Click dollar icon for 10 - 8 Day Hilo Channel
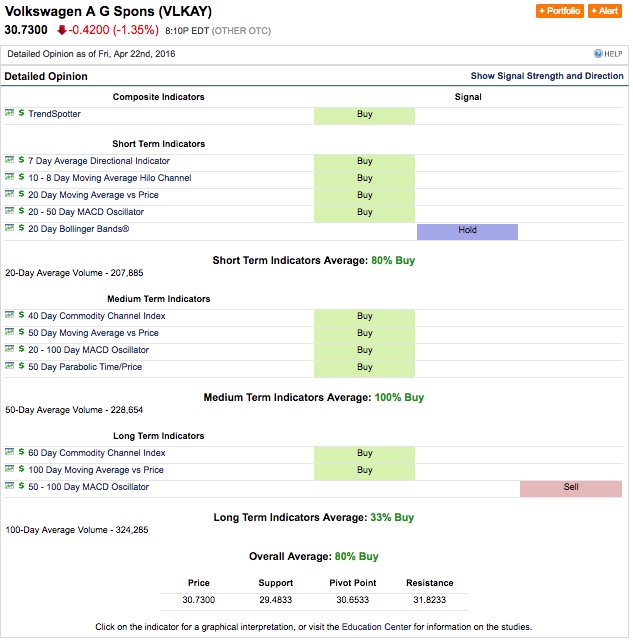Screen dimensions: 633x642 (x=21, y=177)
